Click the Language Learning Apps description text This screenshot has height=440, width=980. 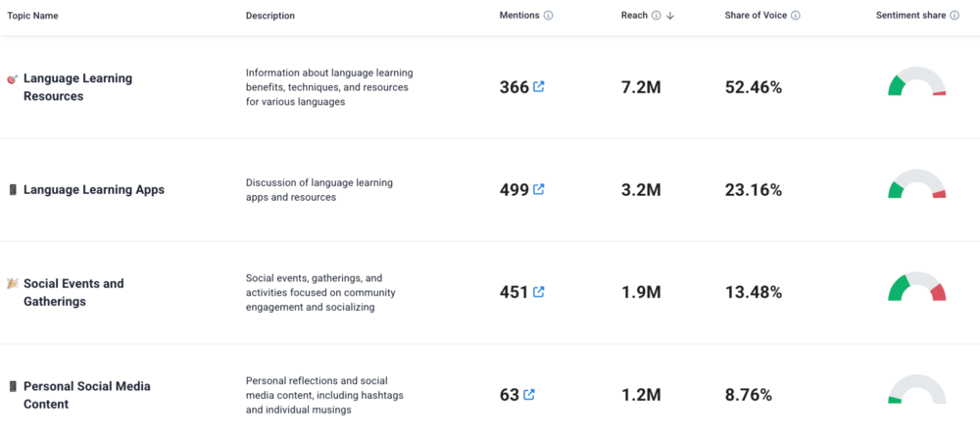point(319,190)
